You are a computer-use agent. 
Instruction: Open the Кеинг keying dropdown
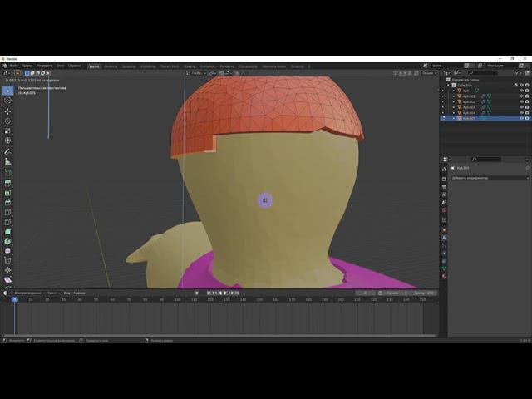coord(53,293)
